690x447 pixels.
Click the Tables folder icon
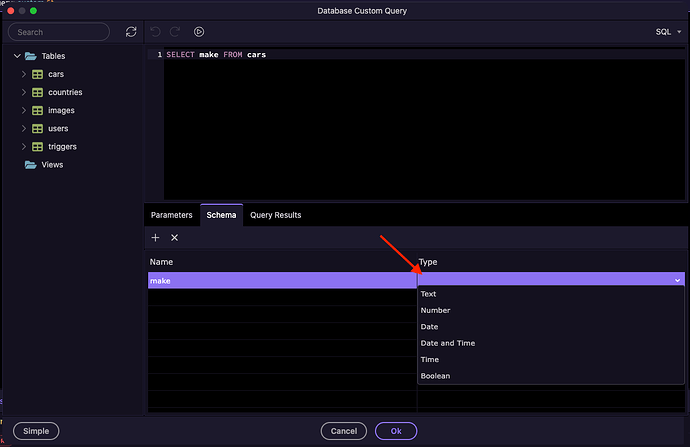[30, 56]
